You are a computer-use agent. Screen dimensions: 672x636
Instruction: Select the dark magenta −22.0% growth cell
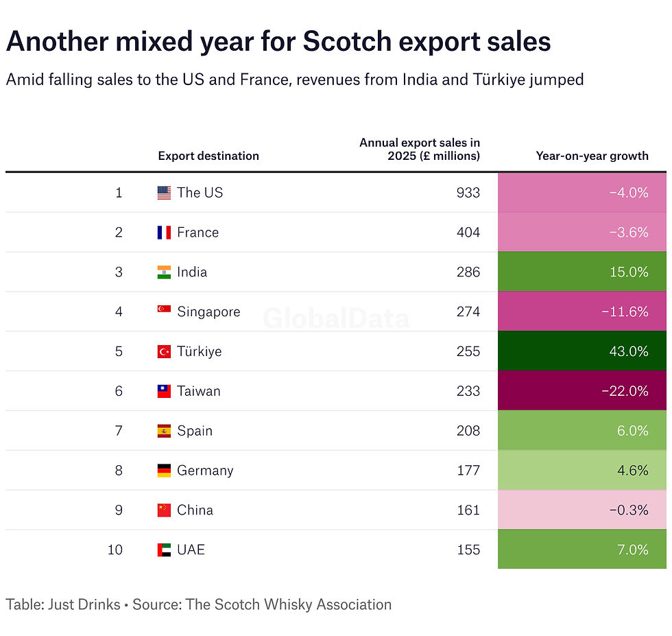(x=582, y=390)
